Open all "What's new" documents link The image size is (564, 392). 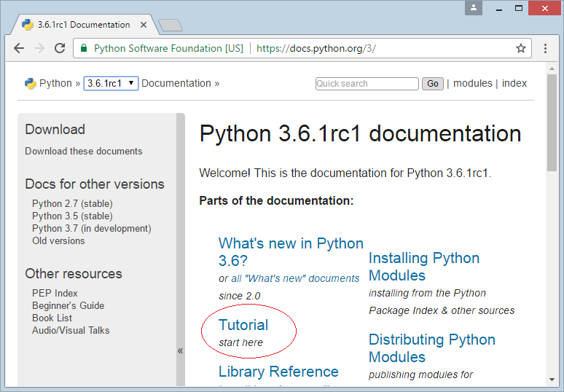pos(295,279)
